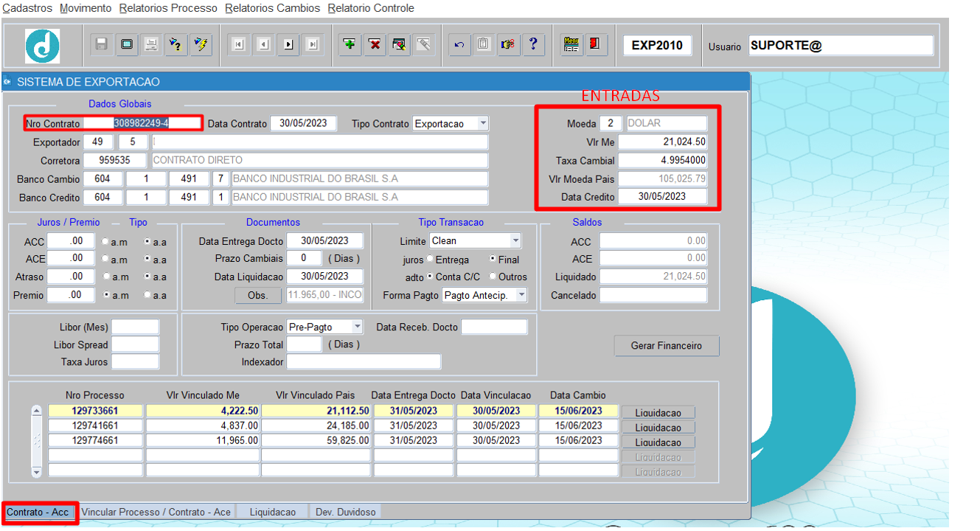Viewport: 980px width, 531px height.
Task: Click the EXP2010 form code box
Action: (658, 45)
